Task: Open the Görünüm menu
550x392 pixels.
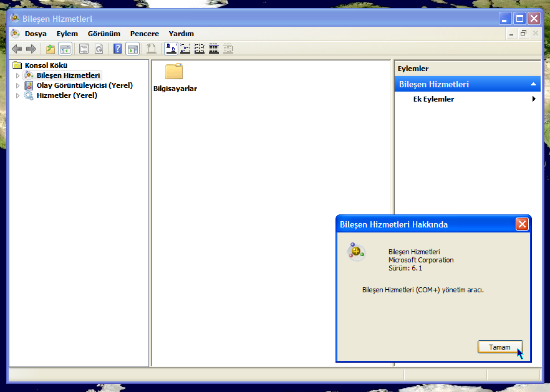Action: tap(104, 34)
